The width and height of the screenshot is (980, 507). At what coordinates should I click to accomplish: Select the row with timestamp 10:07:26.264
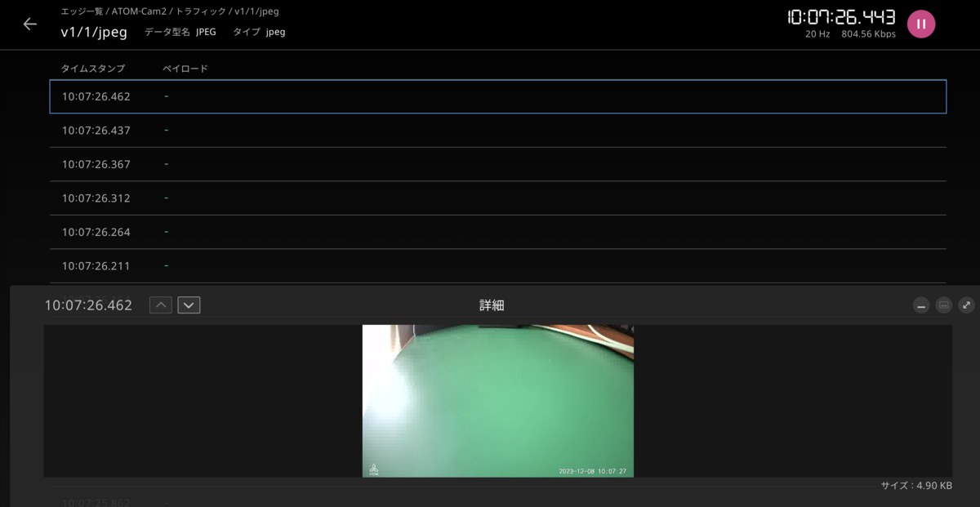(x=498, y=232)
